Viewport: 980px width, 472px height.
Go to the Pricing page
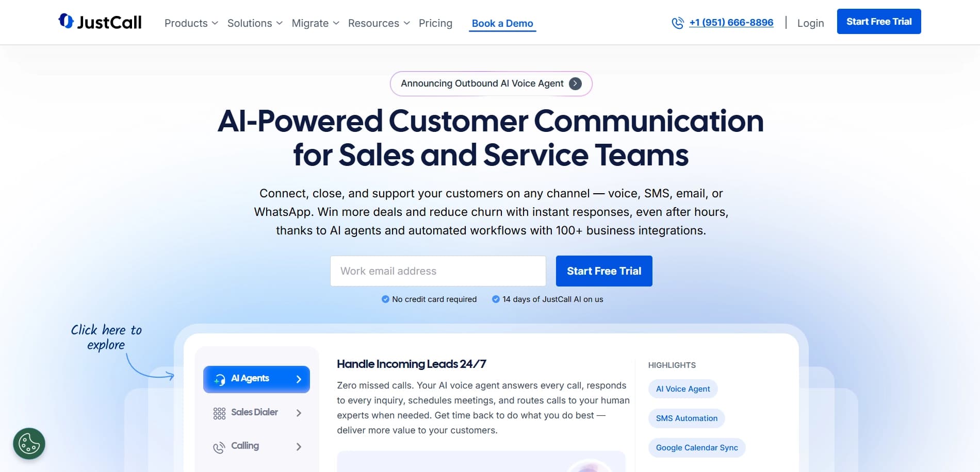[435, 23]
